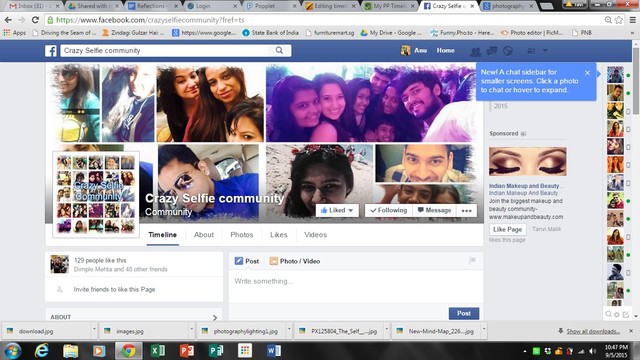Click the browser forward arrow

[22, 20]
